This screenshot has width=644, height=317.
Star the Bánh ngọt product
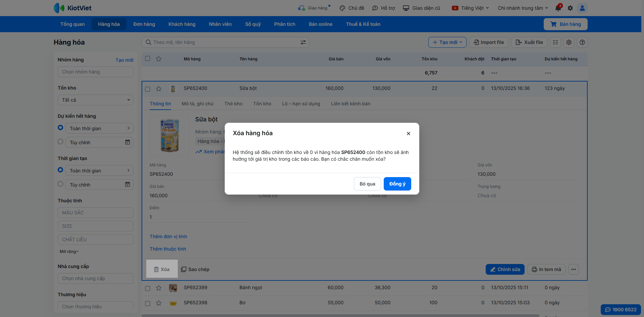[x=159, y=288]
